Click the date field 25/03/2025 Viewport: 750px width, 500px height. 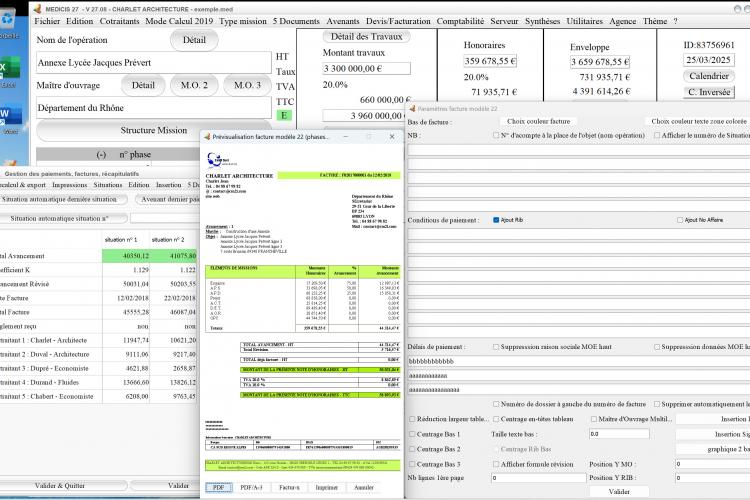[708, 60]
